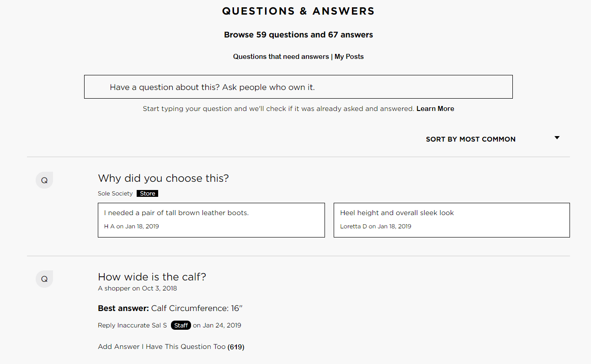The height and width of the screenshot is (364, 591).
Task: Click the Reply option under the calf answer
Action: pyautogui.click(x=106, y=325)
